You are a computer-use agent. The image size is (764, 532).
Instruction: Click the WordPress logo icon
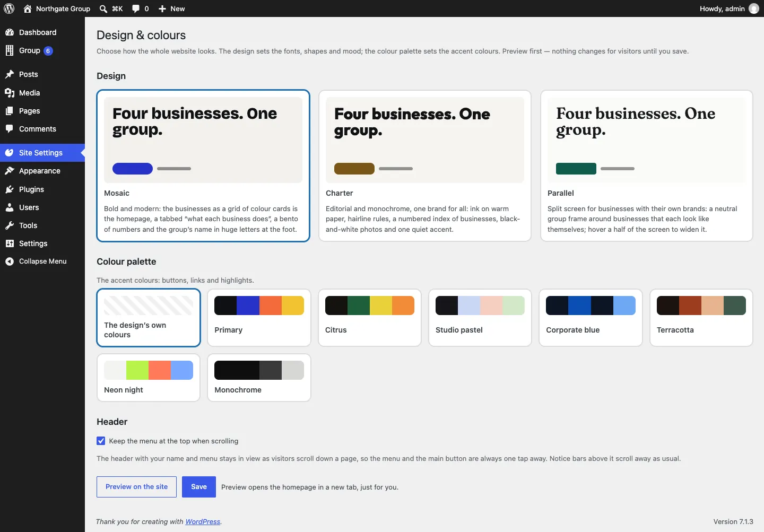9,8
